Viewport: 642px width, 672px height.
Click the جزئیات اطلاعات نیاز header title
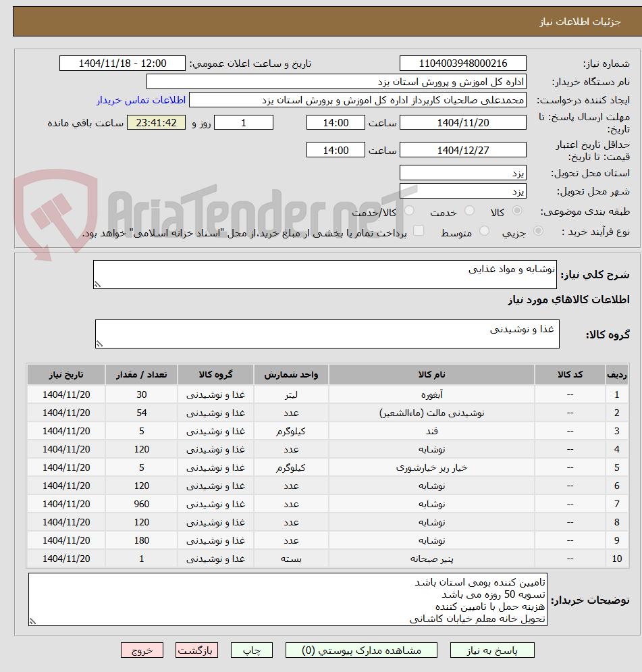[580, 22]
